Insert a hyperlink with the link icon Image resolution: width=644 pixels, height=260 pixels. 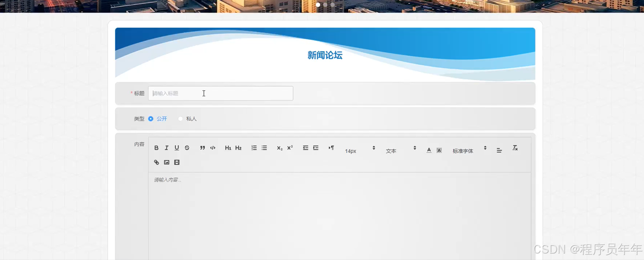[156, 162]
